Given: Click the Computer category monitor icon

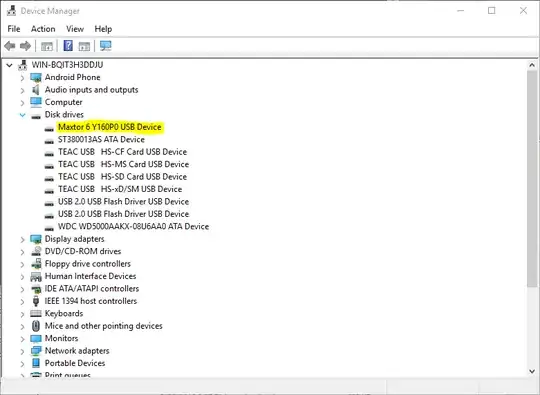Looking at the screenshot, I should [x=36, y=102].
